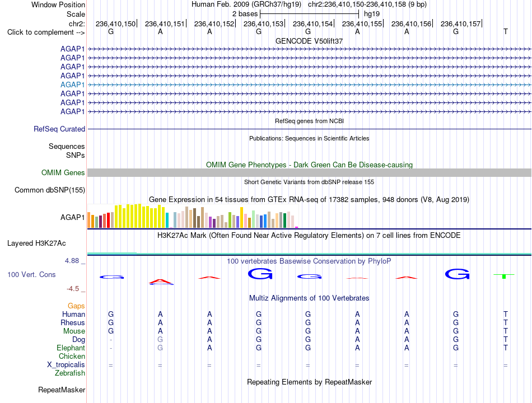
Task: Open the Common dbSNP(155) track label
Action: tap(49, 190)
